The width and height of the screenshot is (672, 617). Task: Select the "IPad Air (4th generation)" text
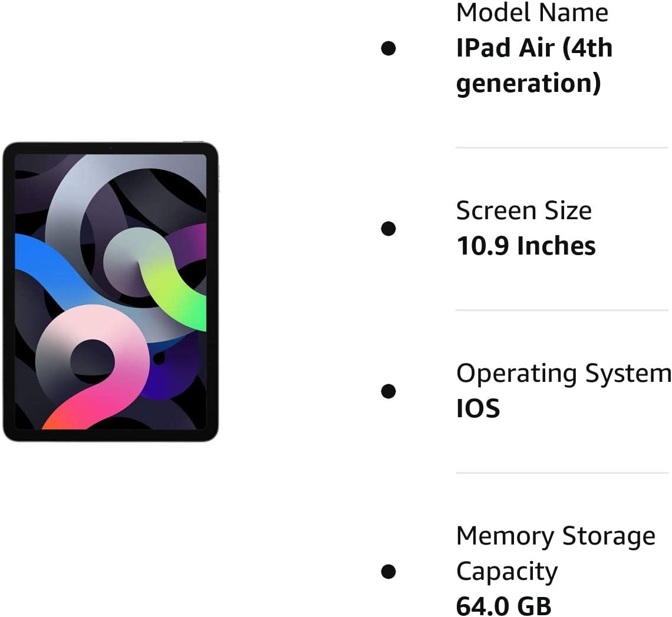click(534, 65)
